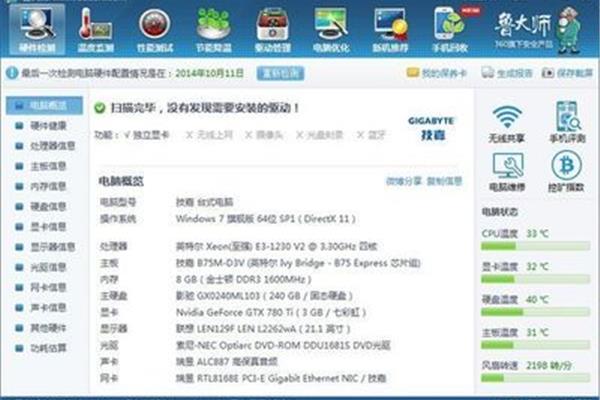Click the 鲁大师 logo mascot
The image size is (600, 400).
(x=537, y=30)
